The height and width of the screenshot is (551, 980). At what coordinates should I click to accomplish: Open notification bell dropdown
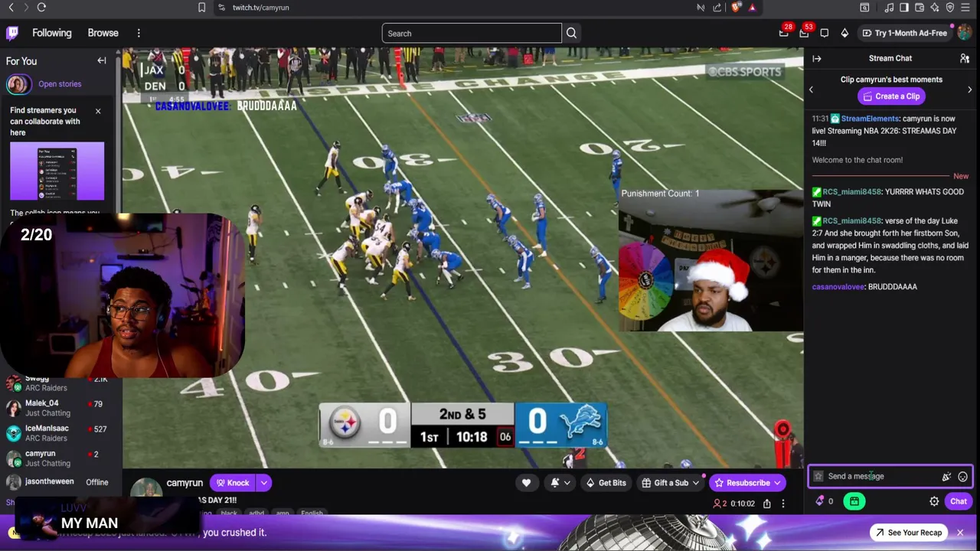(x=559, y=483)
